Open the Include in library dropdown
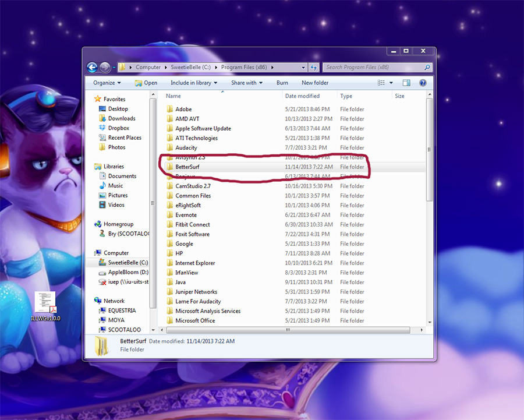The image size is (524, 420). point(194,83)
